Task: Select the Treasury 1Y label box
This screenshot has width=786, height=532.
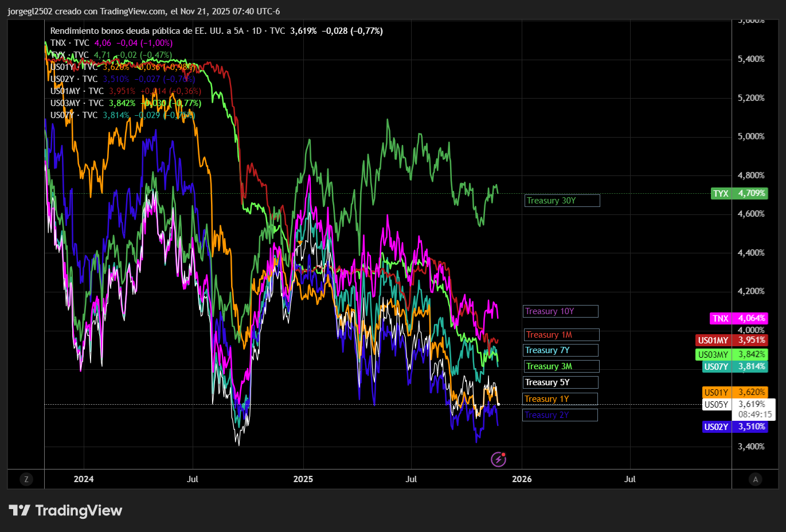Action: [560, 399]
